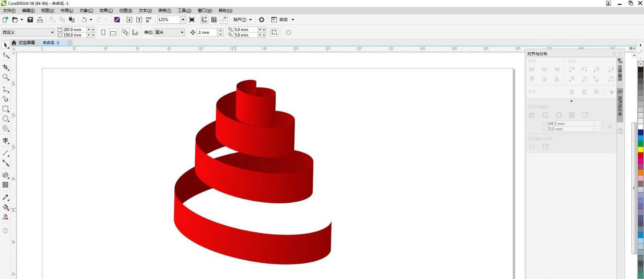Toggle grid display in the toolbar

point(214,20)
